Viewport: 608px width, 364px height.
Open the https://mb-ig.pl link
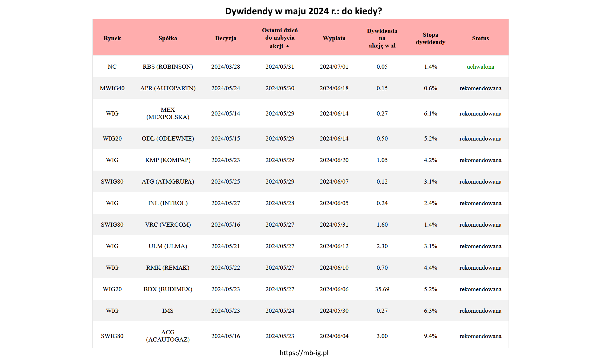[304, 353]
